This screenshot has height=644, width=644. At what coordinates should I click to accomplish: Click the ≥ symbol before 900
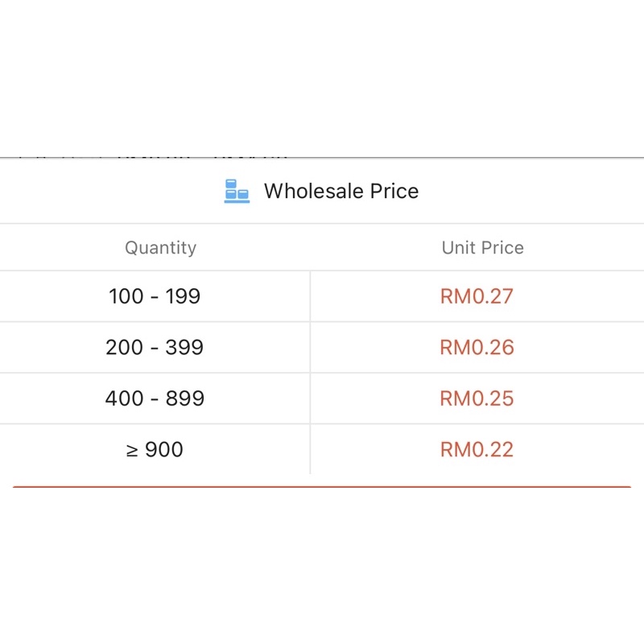click(x=132, y=451)
